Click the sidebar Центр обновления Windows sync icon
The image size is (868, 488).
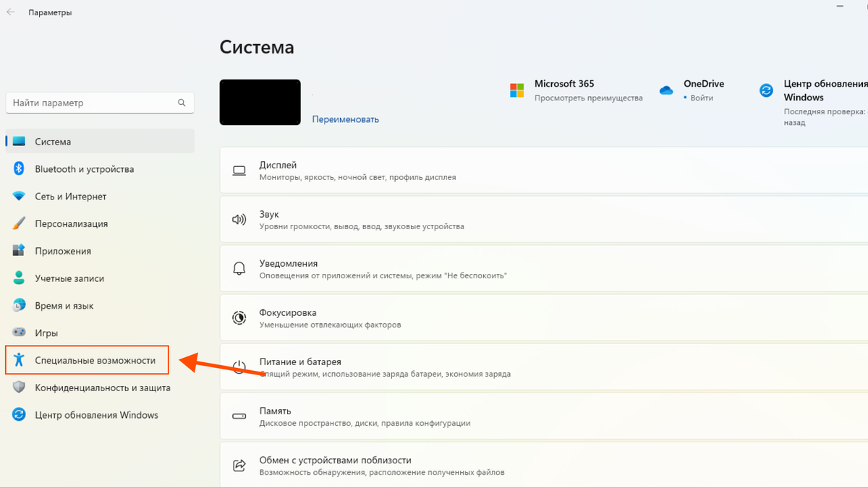click(20, 415)
